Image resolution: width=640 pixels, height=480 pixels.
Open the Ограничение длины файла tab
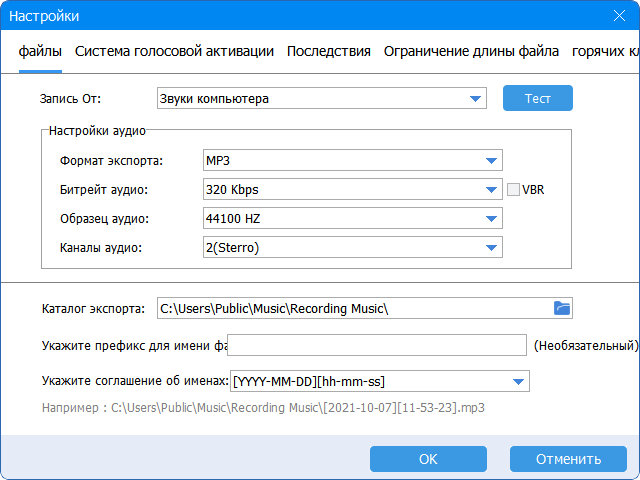[471, 51]
